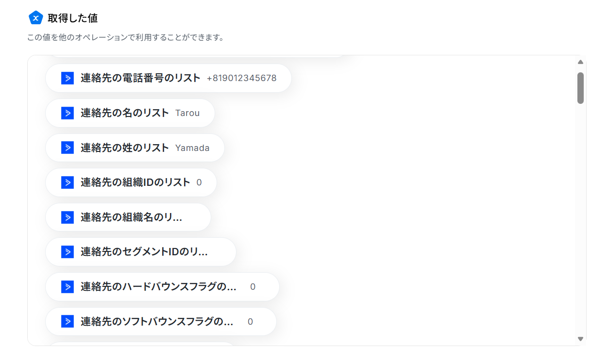
Task: Select the 連絡先の電話番号のリスト value pill
Action: pos(169,78)
